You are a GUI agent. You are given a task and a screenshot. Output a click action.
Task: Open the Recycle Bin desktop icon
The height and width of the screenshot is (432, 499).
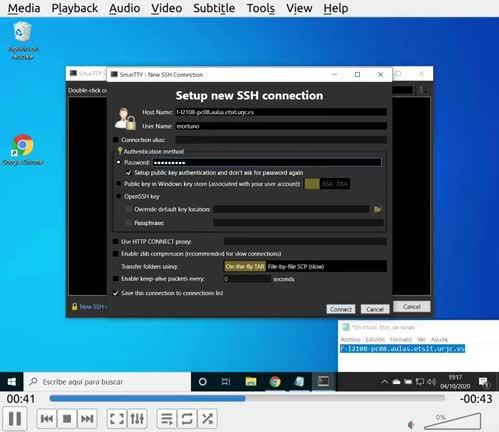pos(22,41)
